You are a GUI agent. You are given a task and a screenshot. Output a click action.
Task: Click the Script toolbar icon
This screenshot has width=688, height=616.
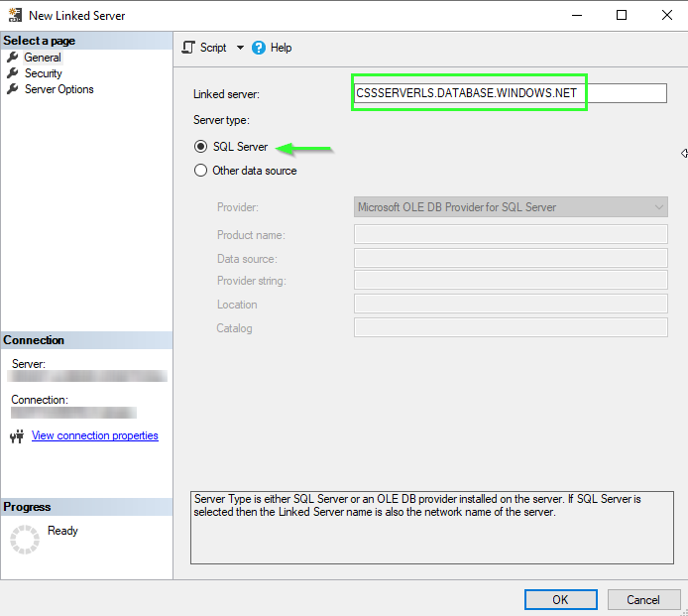(188, 48)
